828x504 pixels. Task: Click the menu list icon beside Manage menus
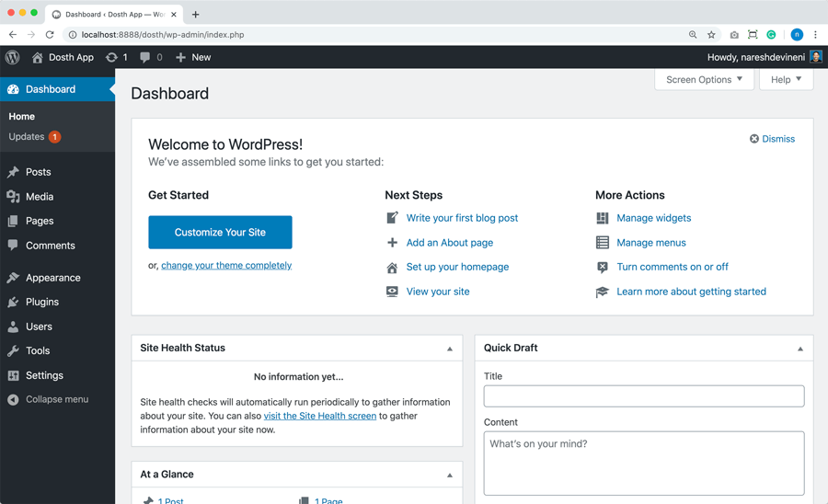click(x=603, y=242)
